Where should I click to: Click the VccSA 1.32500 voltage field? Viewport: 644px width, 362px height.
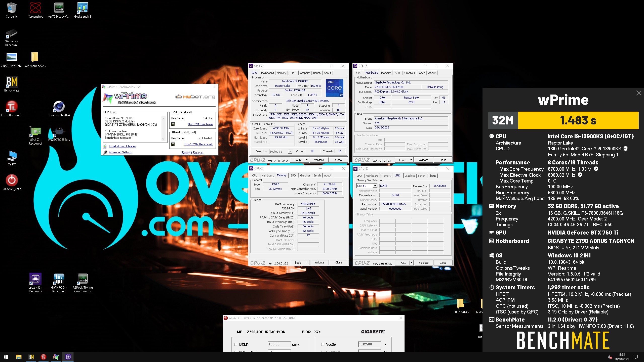(370, 344)
